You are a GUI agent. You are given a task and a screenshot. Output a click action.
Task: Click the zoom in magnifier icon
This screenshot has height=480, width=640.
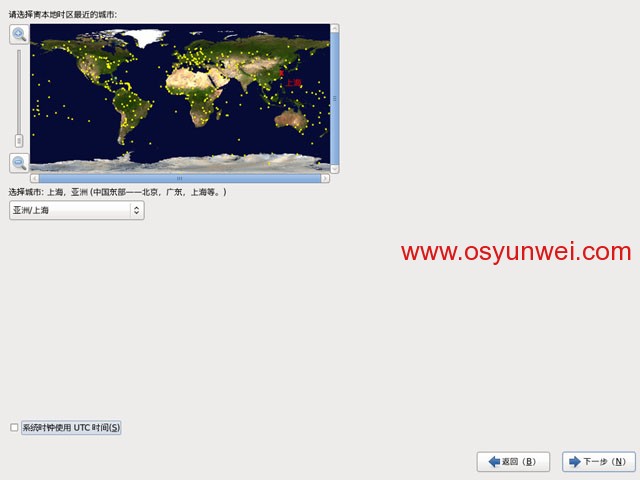(19, 34)
